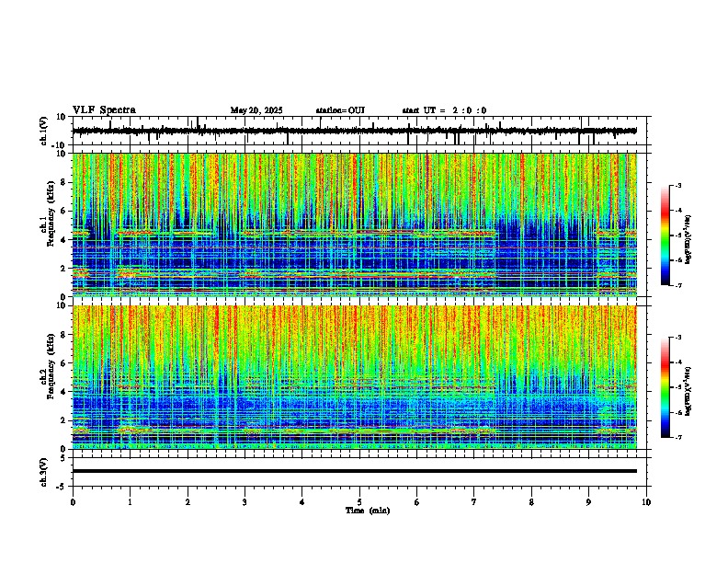Screen dimensions: 728x563
Task: Click the "ch.1(V)" waveform axis label
Action: coord(44,131)
